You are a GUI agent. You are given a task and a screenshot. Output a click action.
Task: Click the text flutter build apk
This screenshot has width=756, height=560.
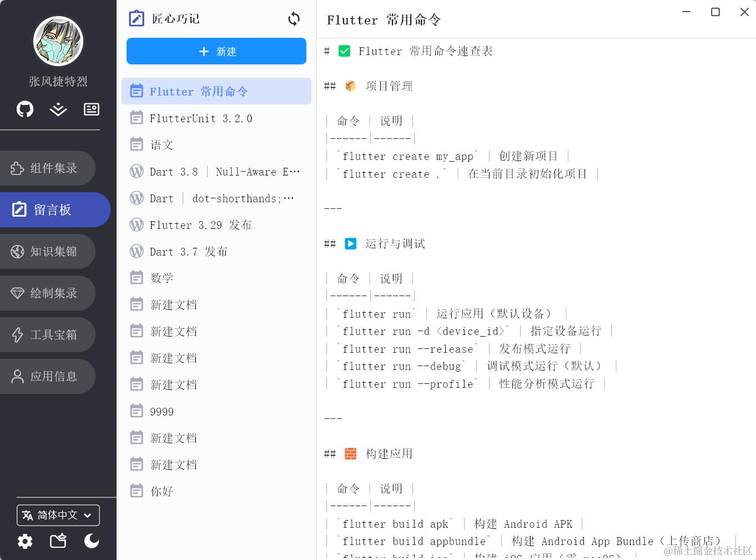click(x=395, y=524)
